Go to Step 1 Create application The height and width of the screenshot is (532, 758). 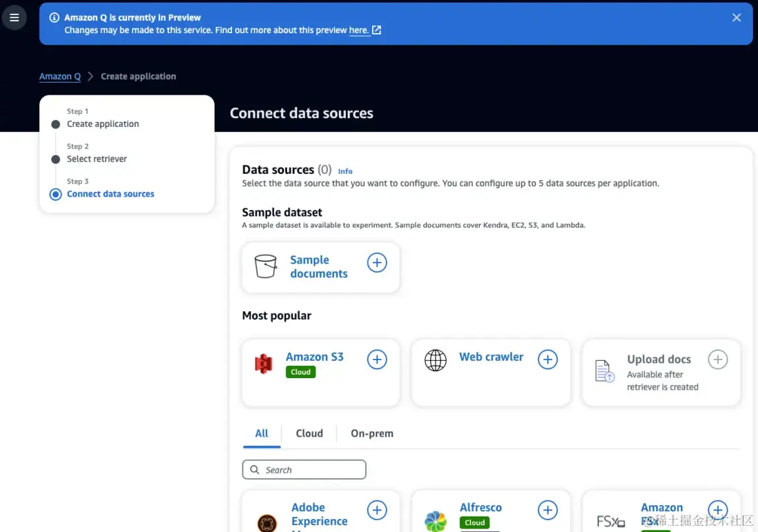coord(103,124)
